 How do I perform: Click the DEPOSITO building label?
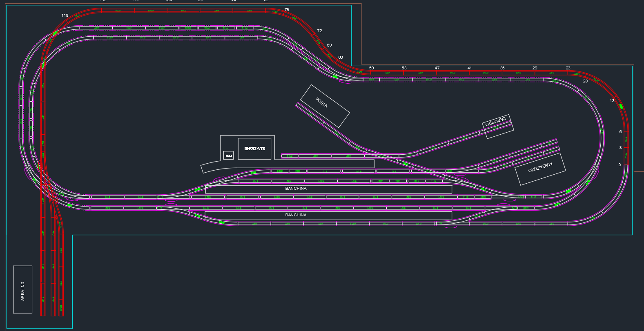point(496,121)
